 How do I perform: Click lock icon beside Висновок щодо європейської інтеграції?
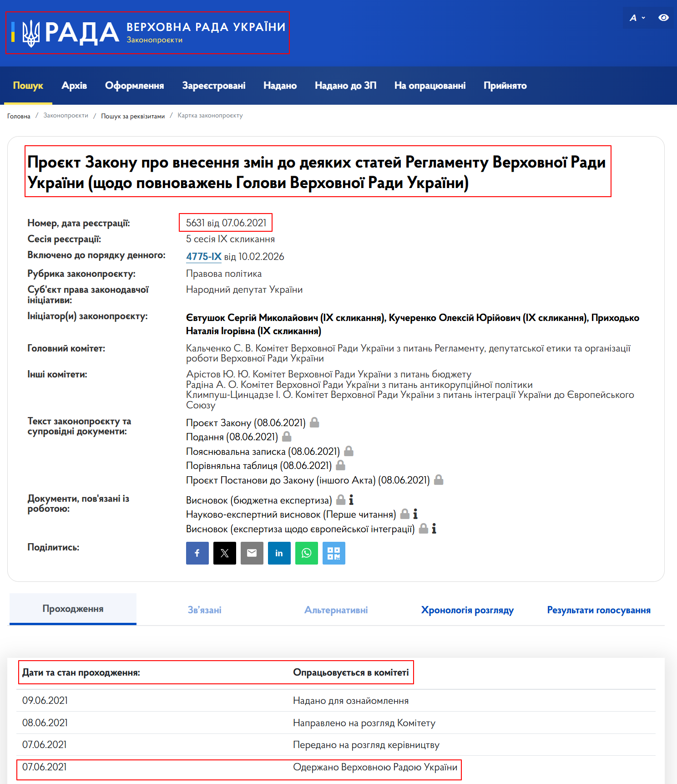pos(424,529)
